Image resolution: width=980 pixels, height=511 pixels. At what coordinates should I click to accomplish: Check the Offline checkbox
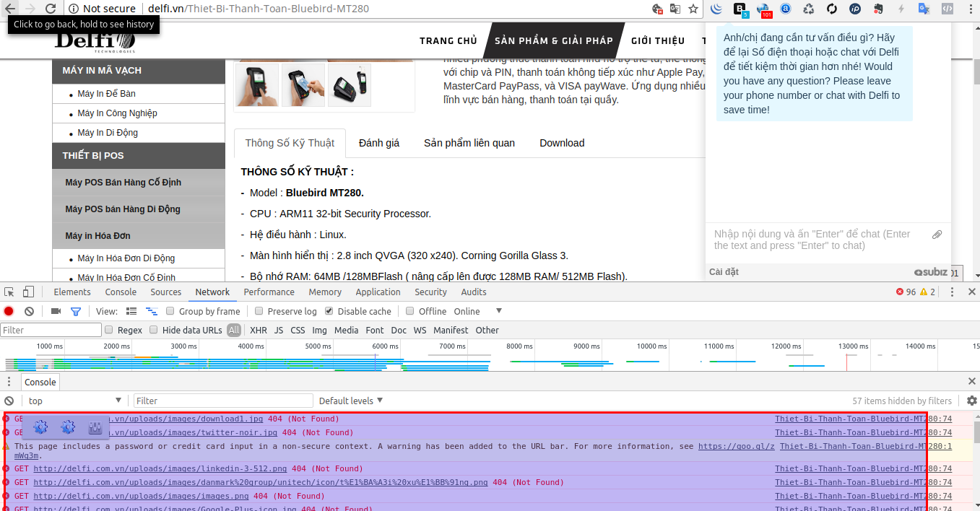point(410,311)
